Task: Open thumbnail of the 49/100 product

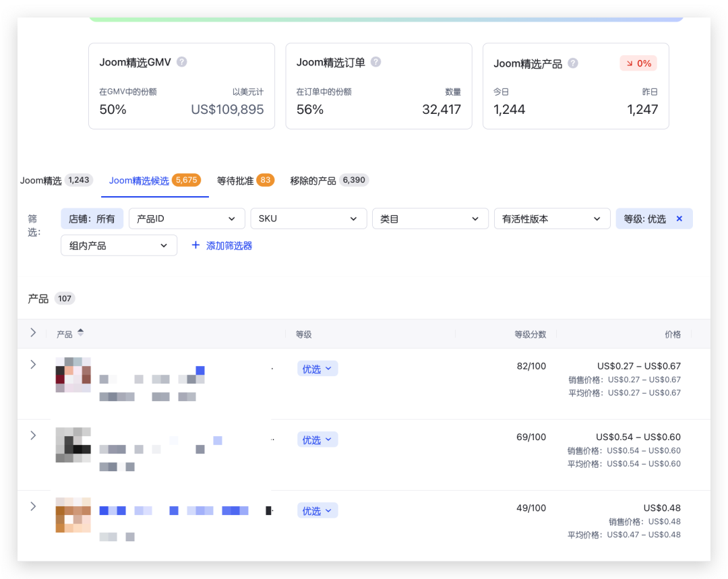Action: [73, 515]
